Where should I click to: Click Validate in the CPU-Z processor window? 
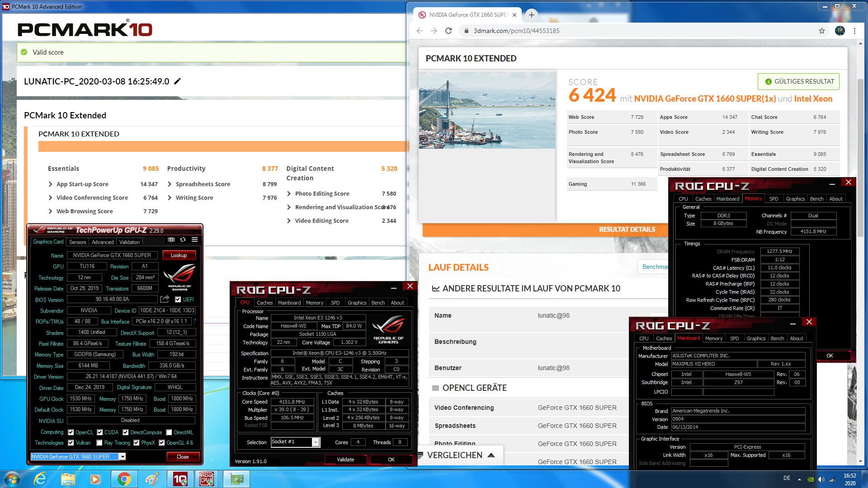pos(345,460)
